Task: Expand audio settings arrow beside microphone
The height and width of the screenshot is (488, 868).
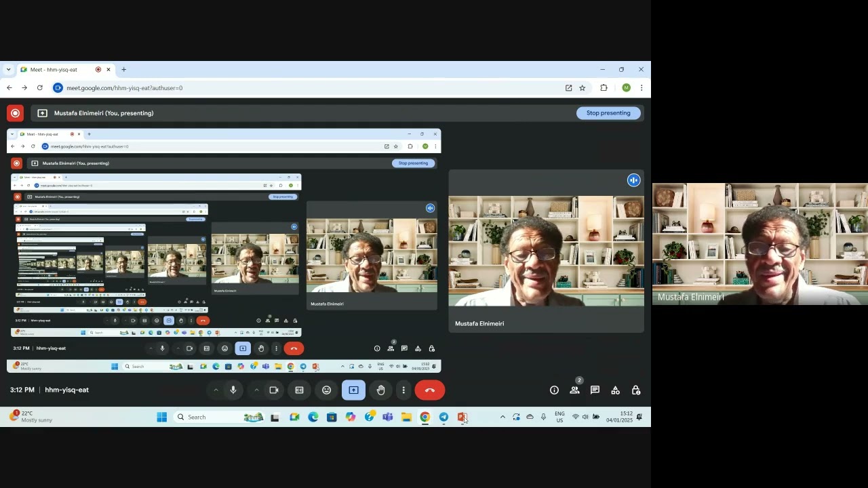Action: tap(216, 390)
